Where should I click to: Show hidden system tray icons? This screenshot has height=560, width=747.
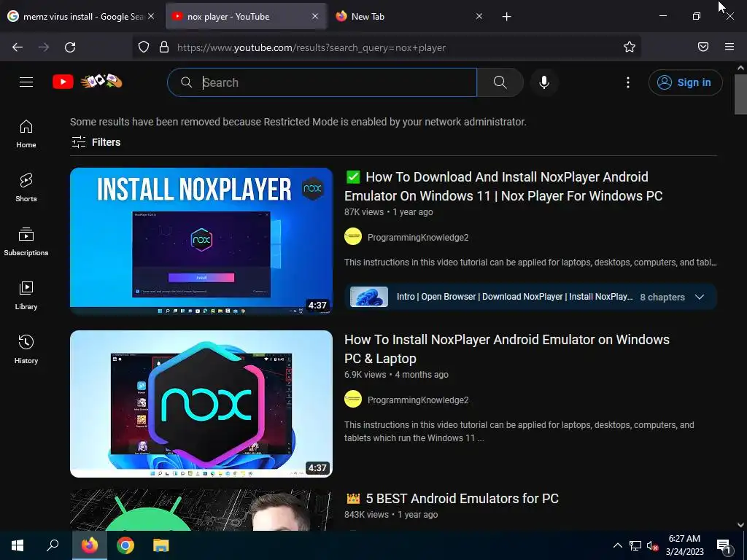coord(617,545)
